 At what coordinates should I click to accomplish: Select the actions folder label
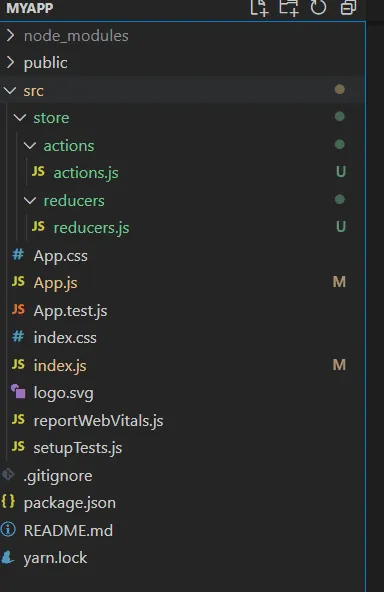[69, 146]
